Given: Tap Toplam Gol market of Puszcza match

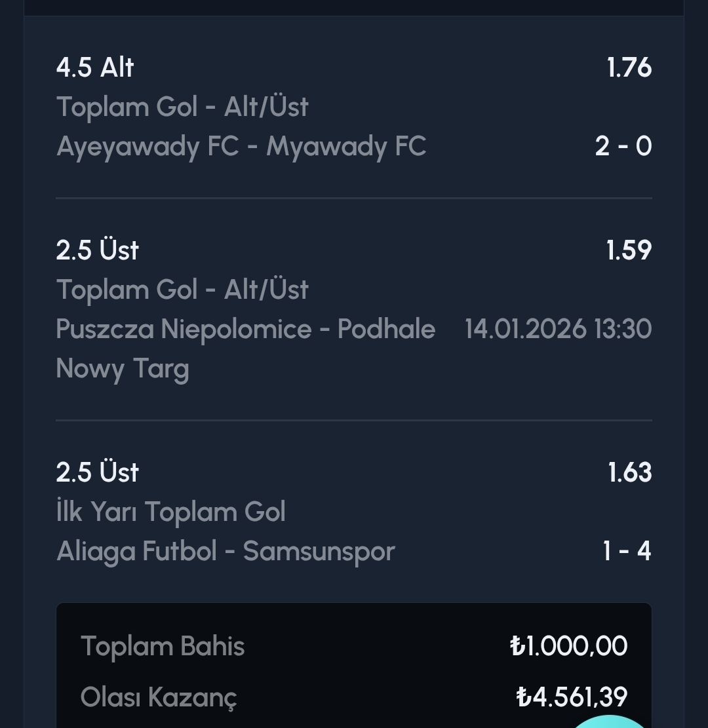Looking at the screenshot, I should (x=182, y=290).
